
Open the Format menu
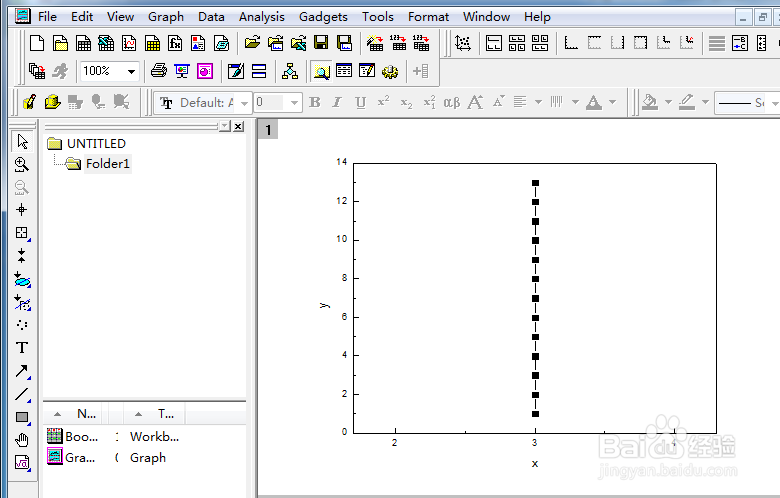click(x=428, y=16)
